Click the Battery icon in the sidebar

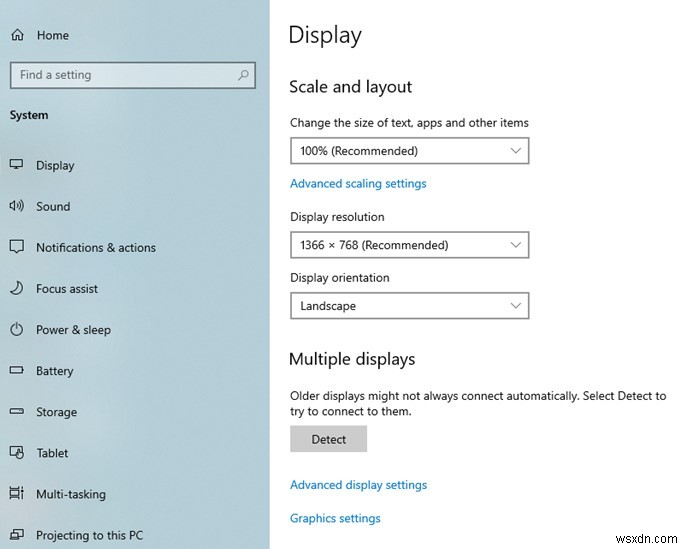pyautogui.click(x=17, y=370)
